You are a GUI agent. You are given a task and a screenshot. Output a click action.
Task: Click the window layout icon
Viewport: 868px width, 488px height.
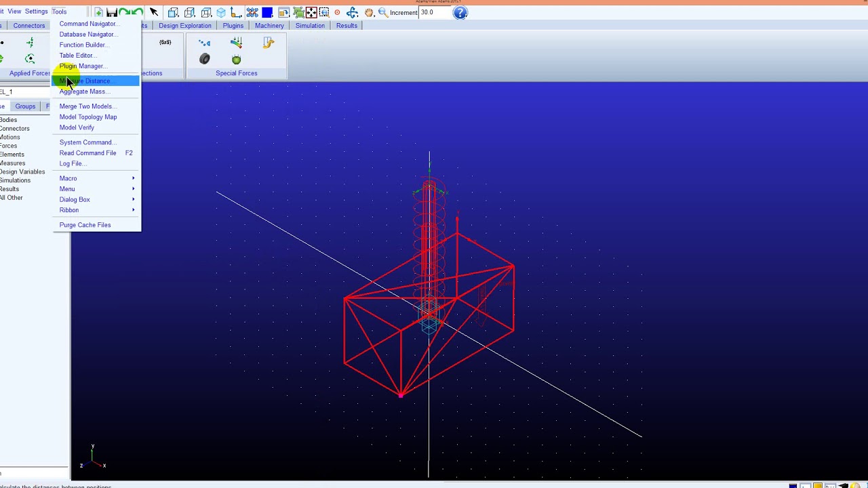click(x=283, y=12)
